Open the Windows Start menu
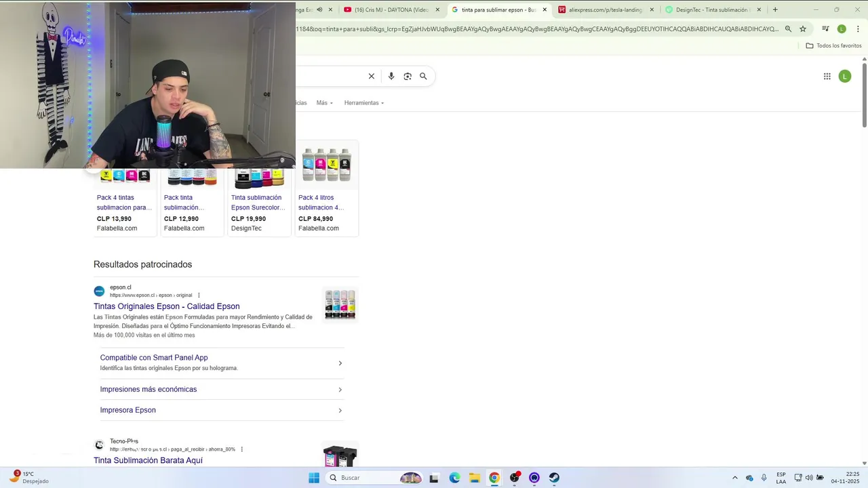868x488 pixels. tap(314, 478)
